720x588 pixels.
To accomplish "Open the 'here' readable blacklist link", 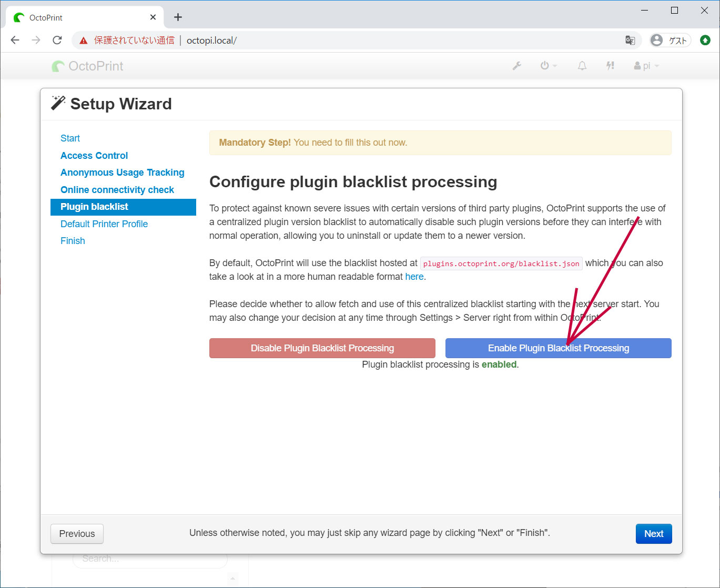I will click(x=414, y=277).
